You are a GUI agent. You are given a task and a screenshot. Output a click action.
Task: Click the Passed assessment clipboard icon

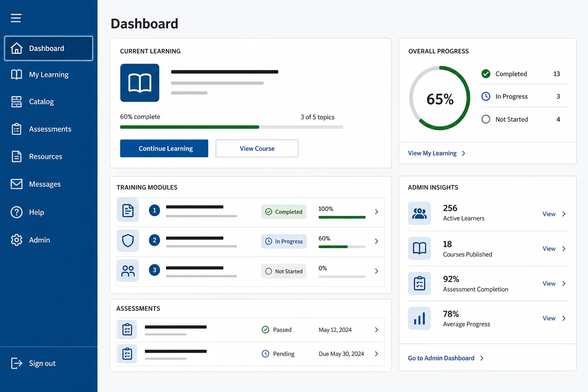[127, 329]
